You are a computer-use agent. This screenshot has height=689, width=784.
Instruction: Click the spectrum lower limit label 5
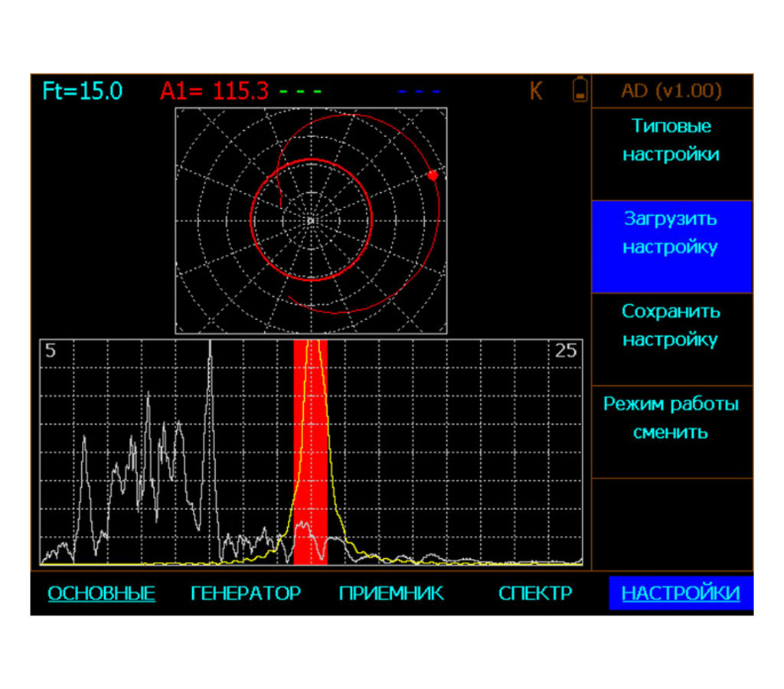[x=51, y=351]
